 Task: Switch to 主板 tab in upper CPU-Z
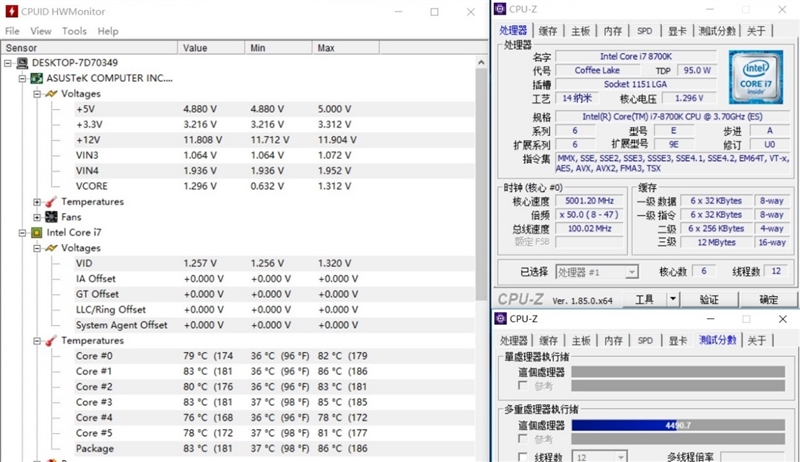(x=581, y=31)
